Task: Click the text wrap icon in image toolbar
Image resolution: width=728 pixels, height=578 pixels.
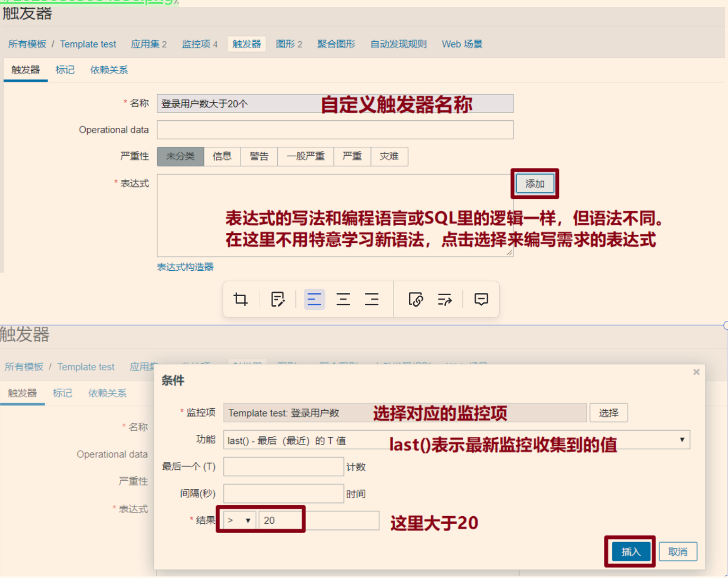Action: click(445, 299)
